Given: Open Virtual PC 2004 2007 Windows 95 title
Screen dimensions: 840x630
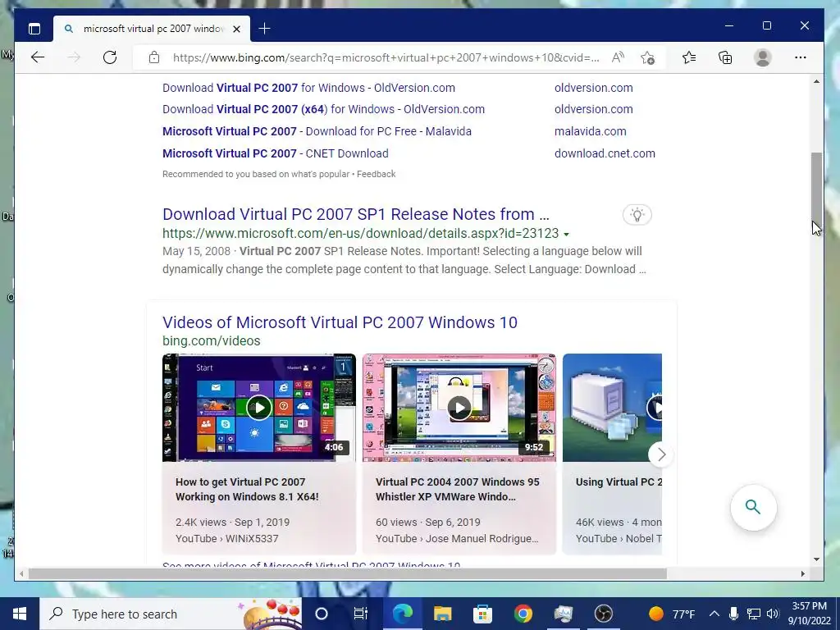Looking at the screenshot, I should 458,489.
